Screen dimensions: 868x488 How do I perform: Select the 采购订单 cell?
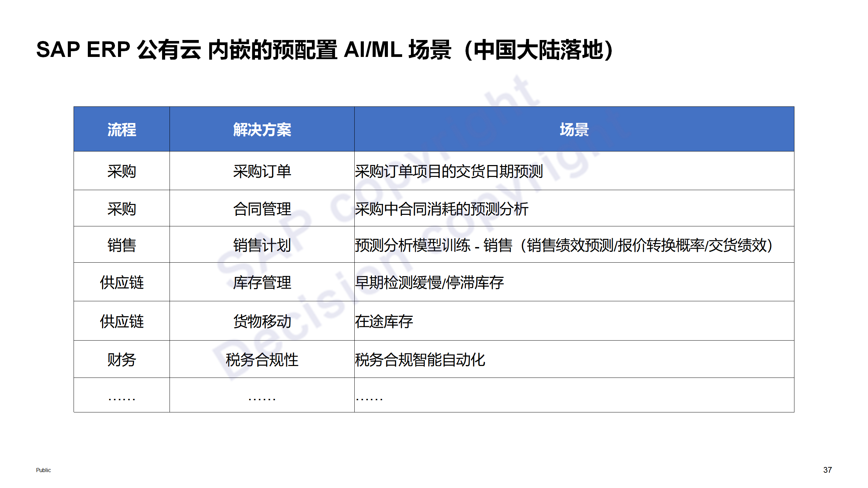pos(262,171)
